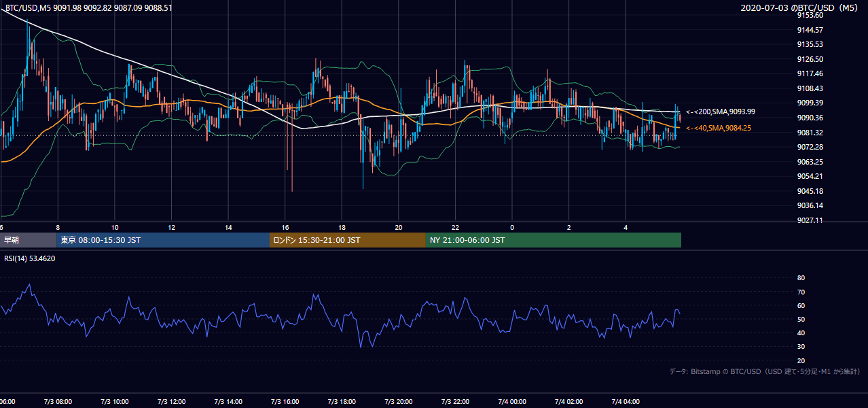868x408 pixels.
Task: Click hour label 20 under price chart
Action: coord(399,227)
